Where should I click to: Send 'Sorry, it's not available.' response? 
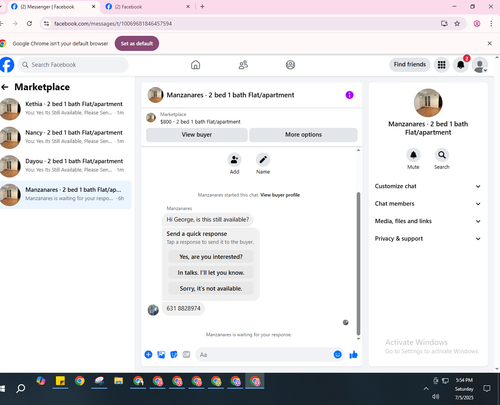click(211, 289)
